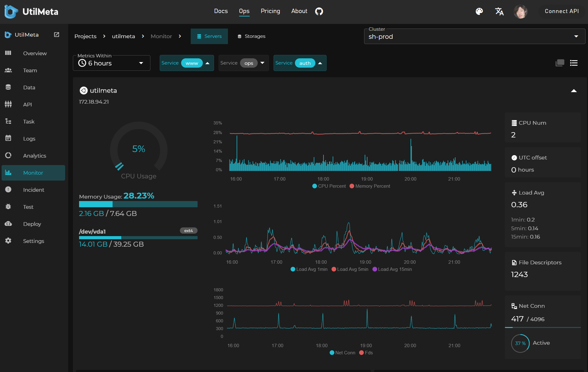Image resolution: width=588 pixels, height=372 pixels.
Task: Open the Analytics sidebar link
Action: pos(33,155)
